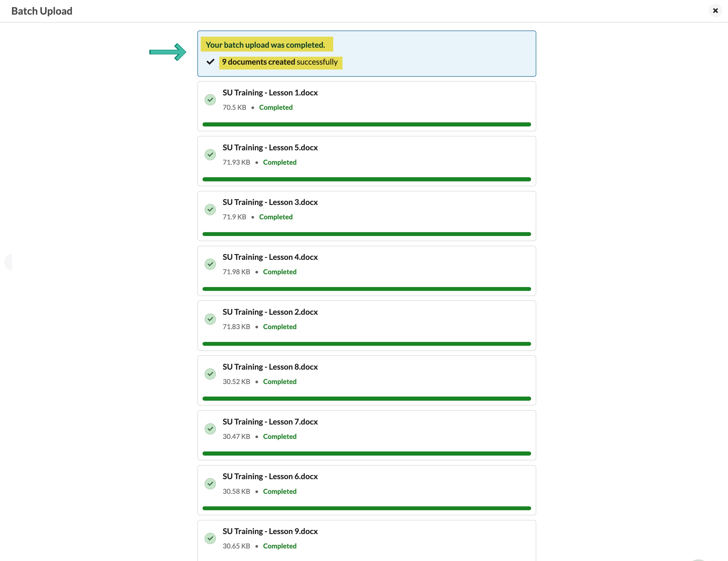Click the green check icon for Lesson 5.docx
The width and height of the screenshot is (728, 561).
pyautogui.click(x=210, y=155)
